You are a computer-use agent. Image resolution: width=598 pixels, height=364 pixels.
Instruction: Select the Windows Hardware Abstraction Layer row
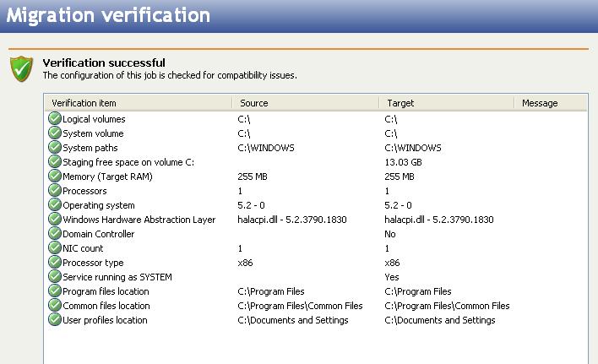coord(139,220)
